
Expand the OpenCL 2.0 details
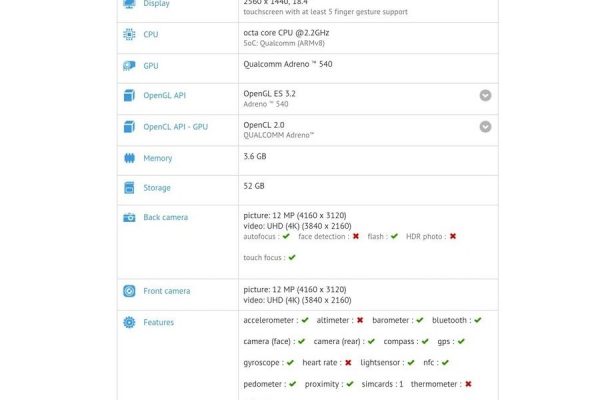click(485, 127)
